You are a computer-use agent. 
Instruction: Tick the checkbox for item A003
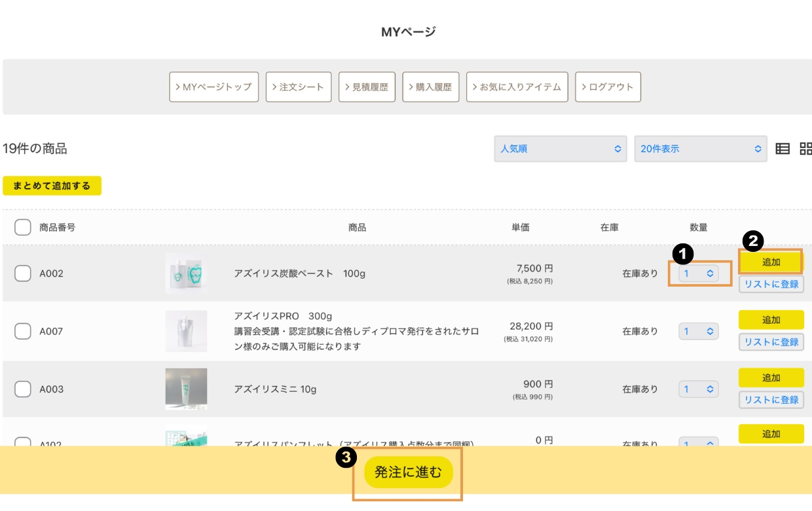coord(23,389)
